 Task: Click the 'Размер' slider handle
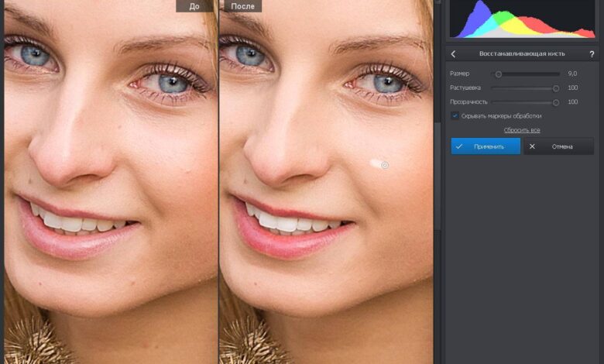coord(499,74)
